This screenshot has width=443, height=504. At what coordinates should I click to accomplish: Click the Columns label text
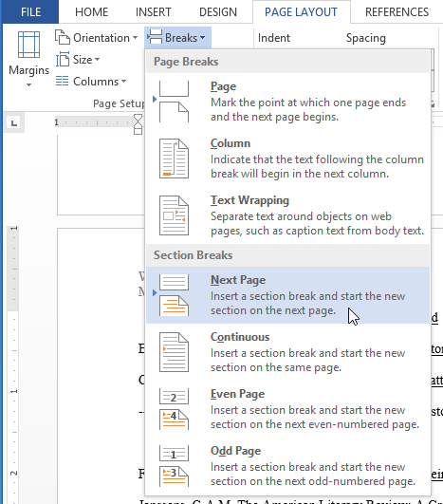[x=96, y=82]
